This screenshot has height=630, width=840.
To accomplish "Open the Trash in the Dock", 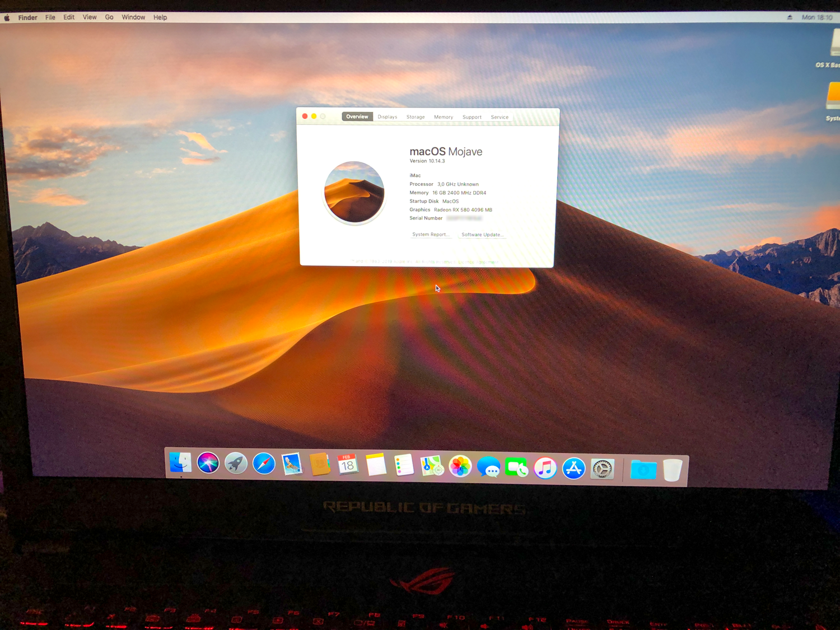I will click(x=673, y=470).
